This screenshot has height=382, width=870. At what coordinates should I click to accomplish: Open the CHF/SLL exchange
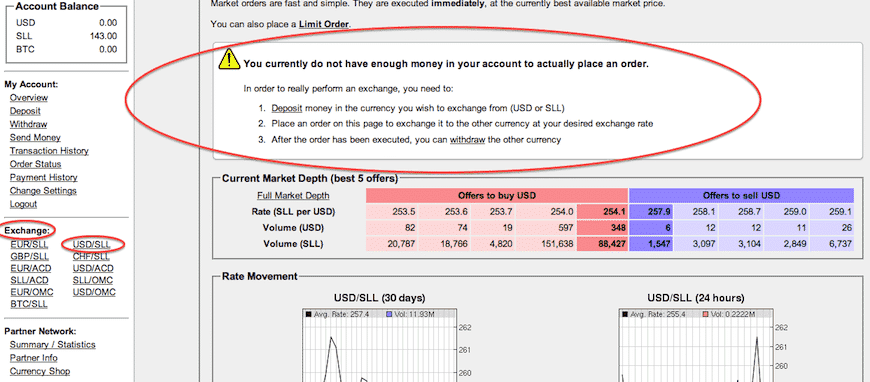[x=91, y=257]
